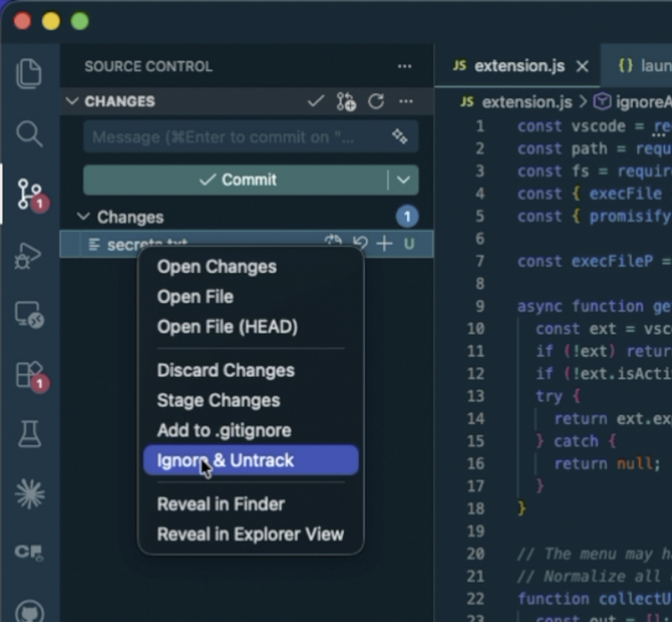The width and height of the screenshot is (672, 622).
Task: Open the Explorer view in activity bar
Action: 29,73
